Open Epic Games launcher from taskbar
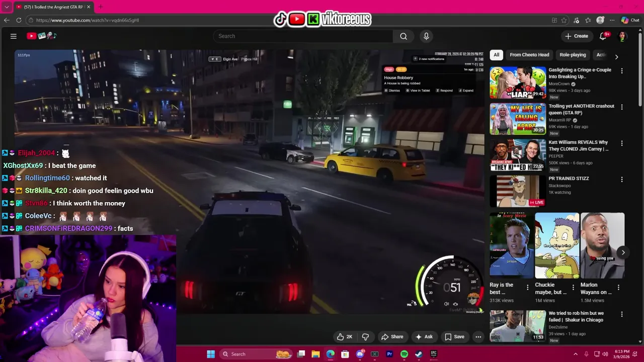This screenshot has width=644, height=362. (x=434, y=354)
